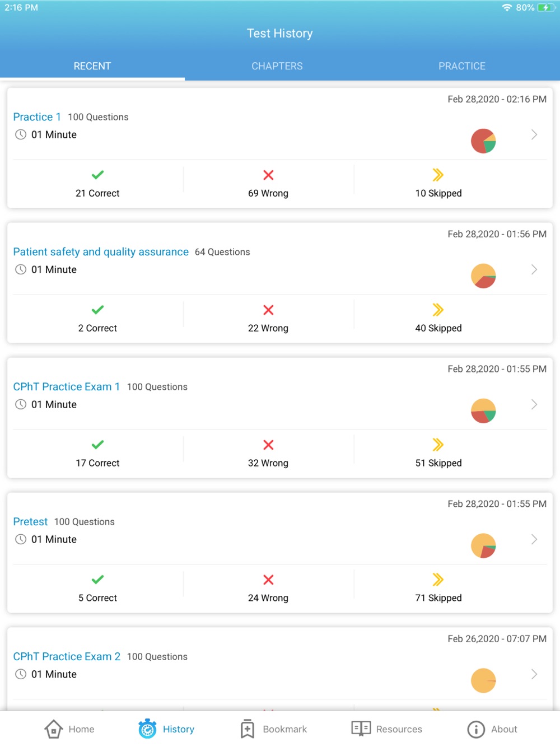Screen dimensions: 560x747
Task: Open the About info icon
Action: (476, 729)
